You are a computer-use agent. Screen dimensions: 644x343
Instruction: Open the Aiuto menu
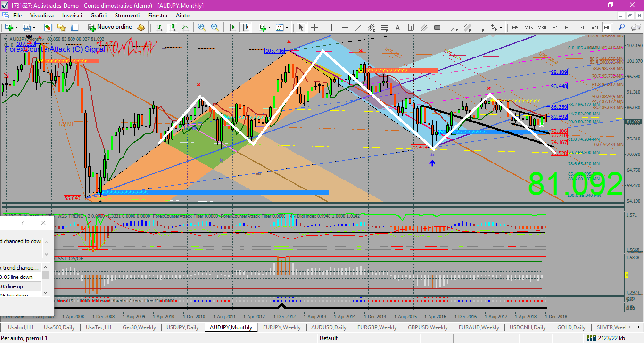pyautogui.click(x=182, y=16)
